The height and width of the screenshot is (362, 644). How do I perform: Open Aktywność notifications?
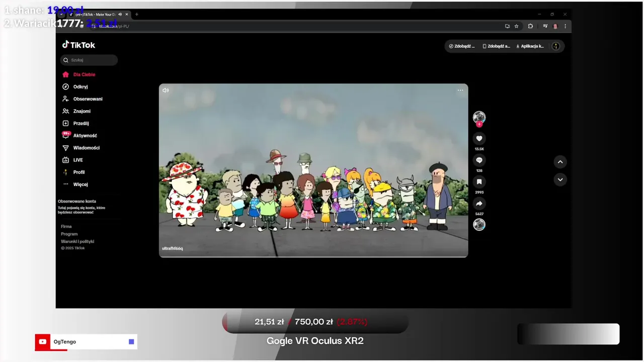(x=85, y=136)
